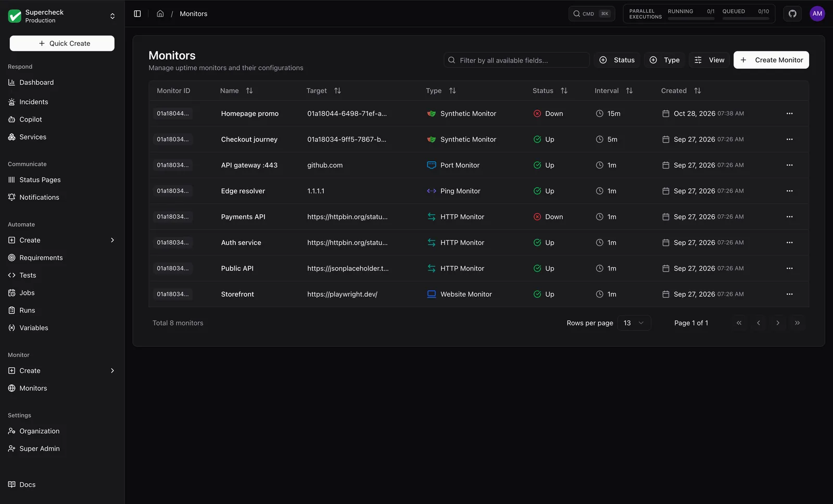833x504 pixels.
Task: Click the monitors filter input field
Action: tap(516, 60)
